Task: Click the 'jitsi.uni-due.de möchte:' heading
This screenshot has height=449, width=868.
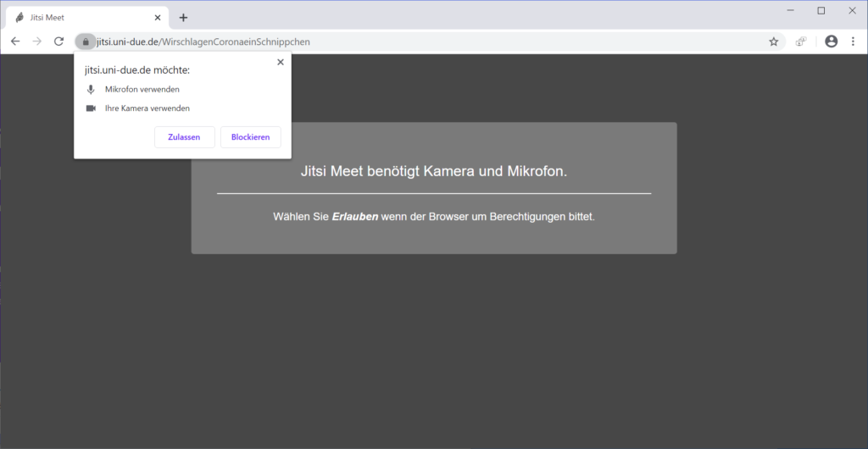Action: coord(137,70)
